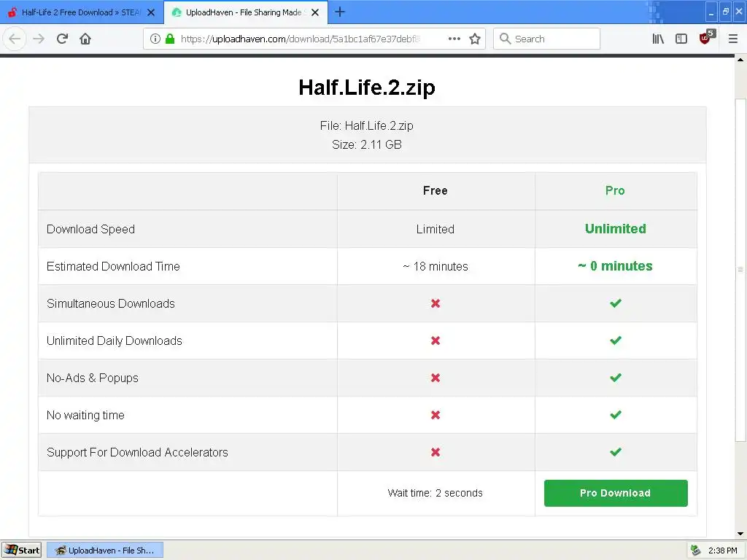Open the browser home page
The image size is (747, 560).
pos(85,39)
